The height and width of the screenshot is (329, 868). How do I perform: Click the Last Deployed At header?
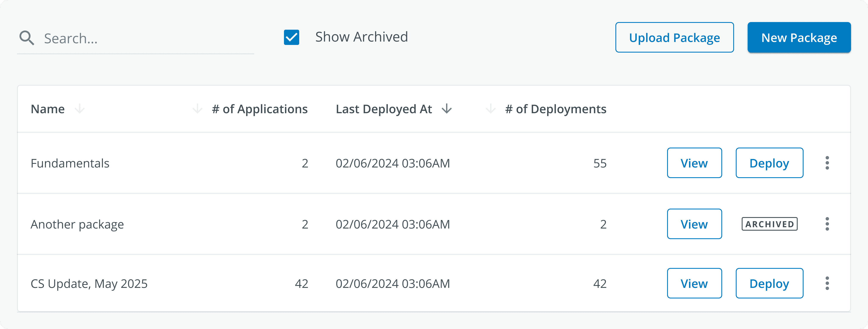[384, 109]
